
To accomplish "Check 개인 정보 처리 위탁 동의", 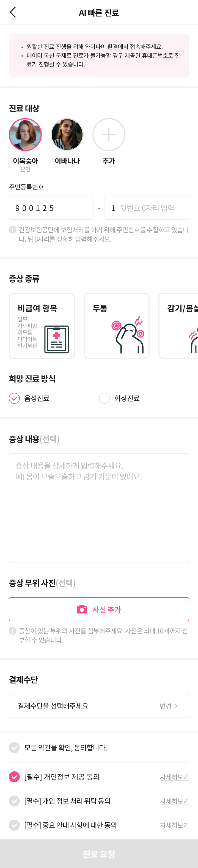I will coord(14,801).
